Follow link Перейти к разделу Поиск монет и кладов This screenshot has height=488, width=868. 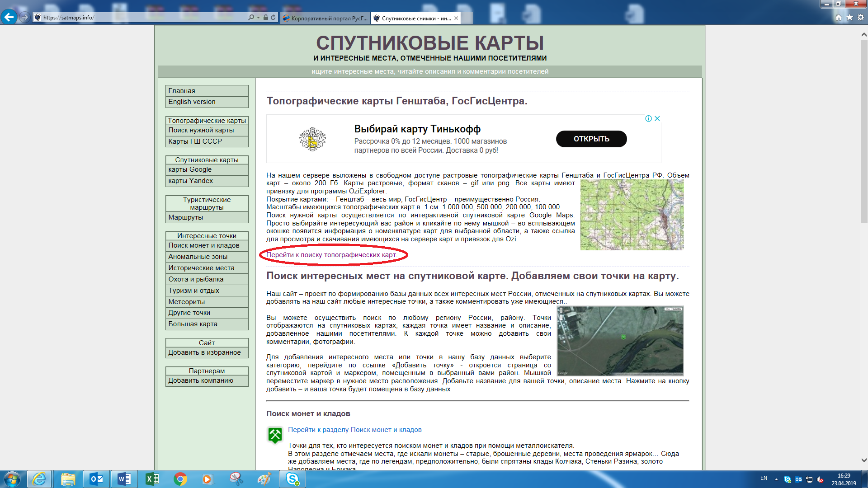click(355, 430)
